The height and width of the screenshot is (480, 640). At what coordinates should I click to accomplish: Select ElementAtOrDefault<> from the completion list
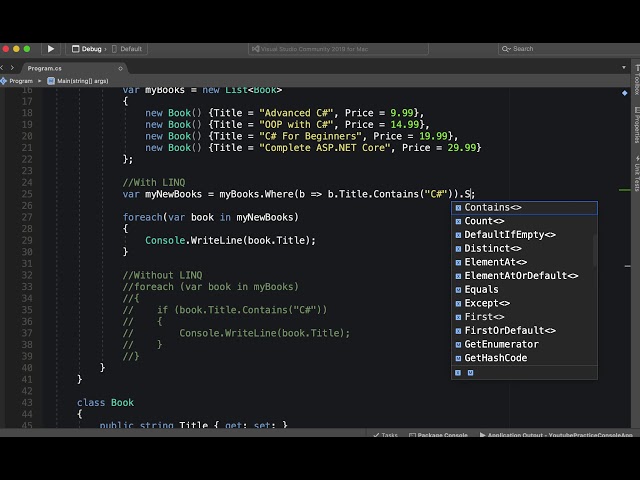pyautogui.click(x=524, y=276)
